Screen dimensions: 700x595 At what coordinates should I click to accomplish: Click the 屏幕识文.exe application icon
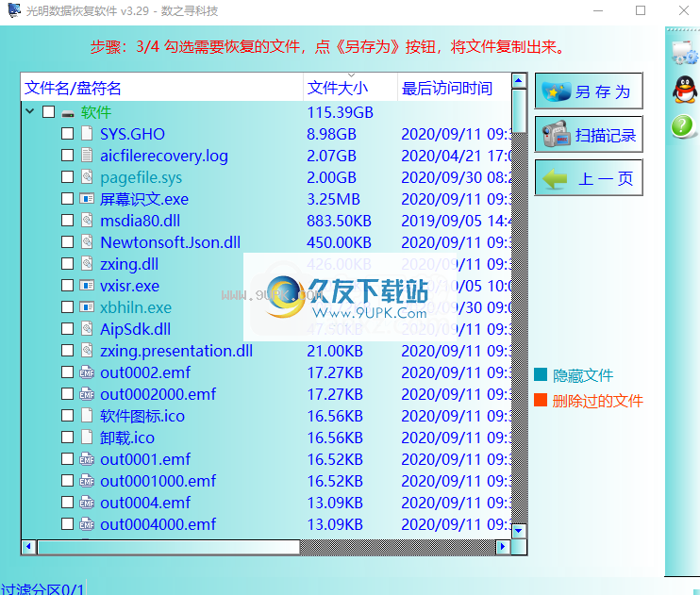coord(87,198)
